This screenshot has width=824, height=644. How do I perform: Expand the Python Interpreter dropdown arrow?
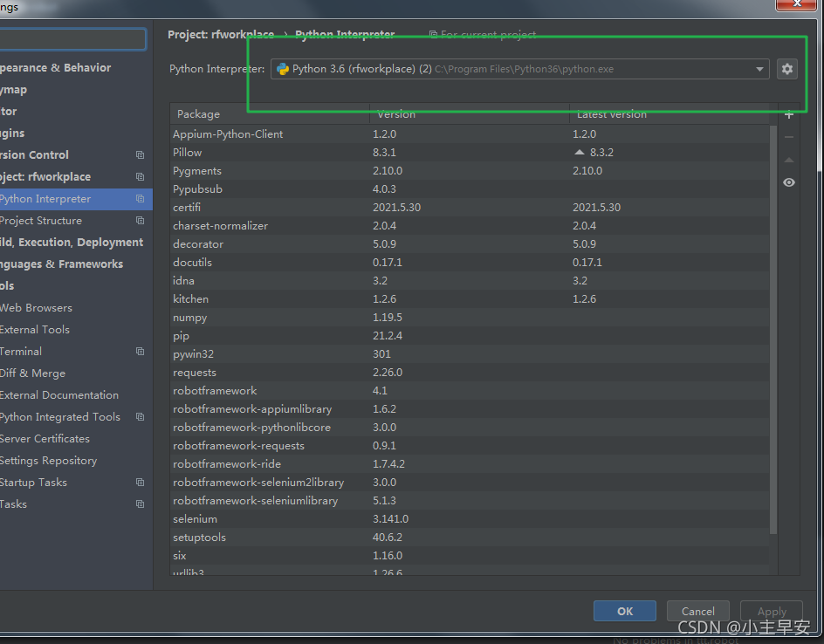point(759,69)
